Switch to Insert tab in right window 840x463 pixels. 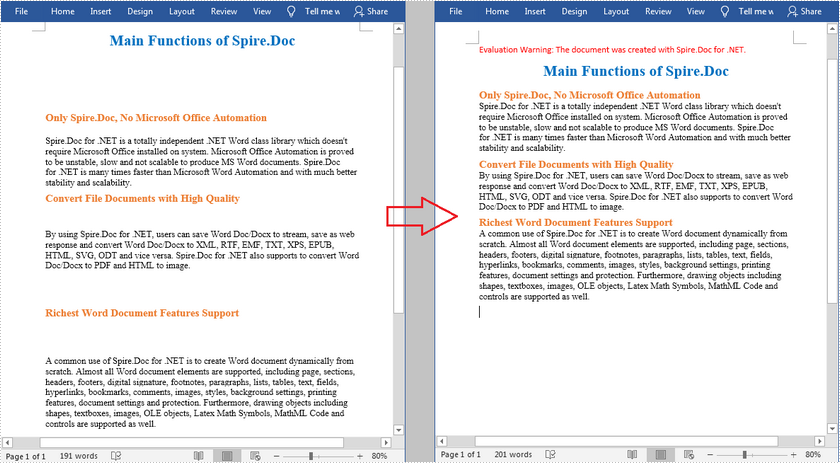click(534, 11)
